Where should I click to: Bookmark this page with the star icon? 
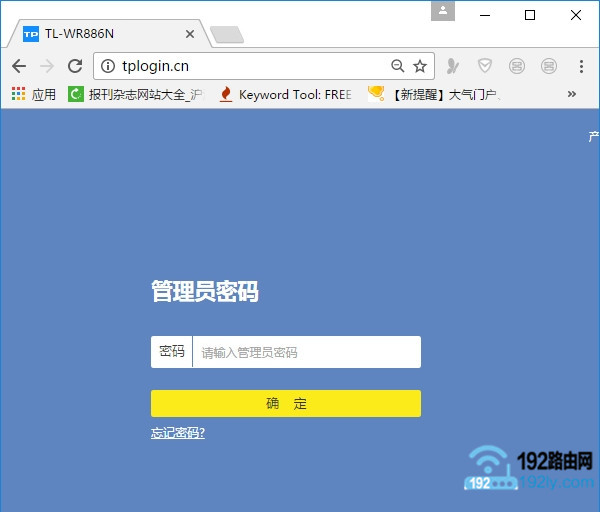pyautogui.click(x=420, y=66)
